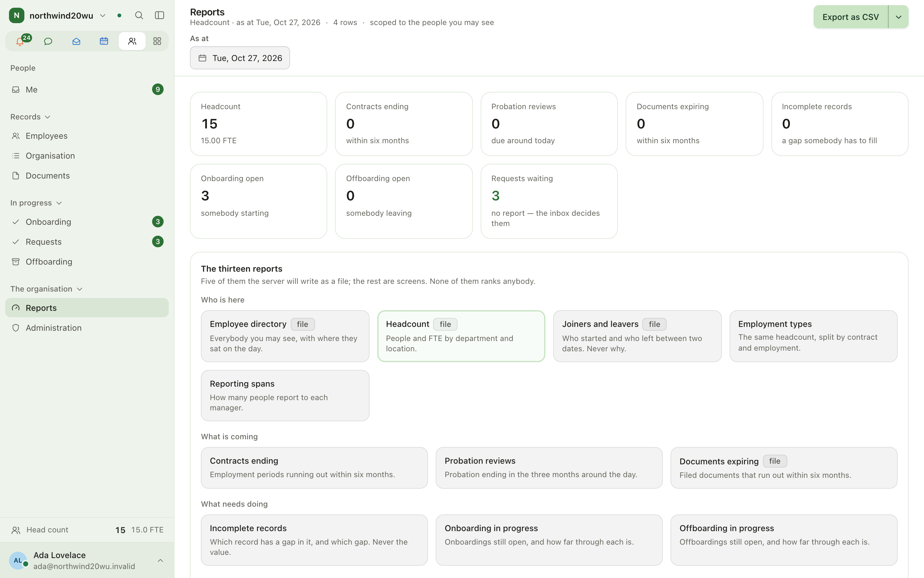Open the Documents page
The image size is (924, 578).
(87, 175)
